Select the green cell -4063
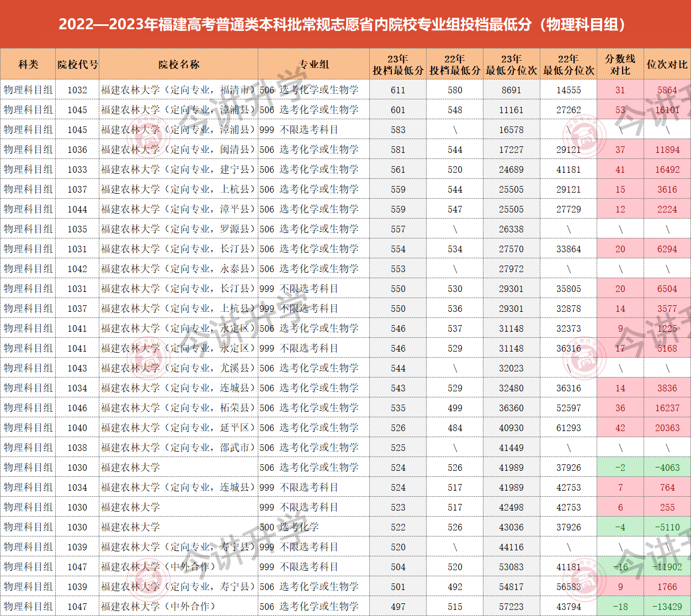The image size is (691, 616). (667, 468)
